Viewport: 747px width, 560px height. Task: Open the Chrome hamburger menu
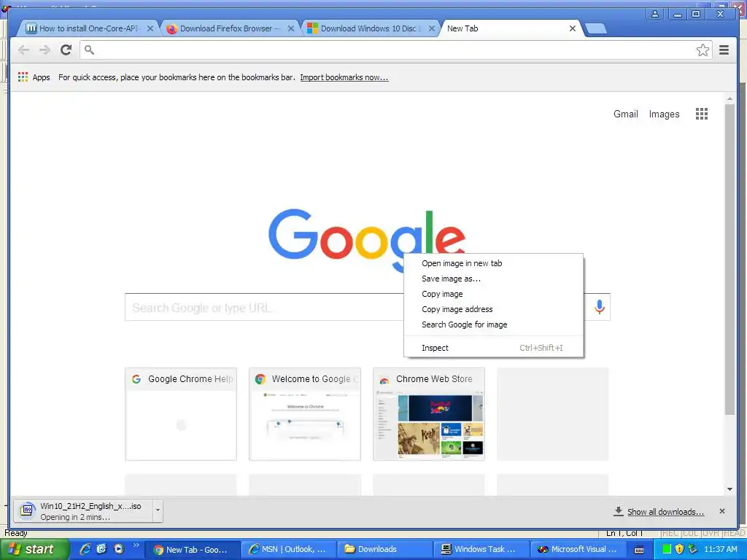click(x=724, y=50)
